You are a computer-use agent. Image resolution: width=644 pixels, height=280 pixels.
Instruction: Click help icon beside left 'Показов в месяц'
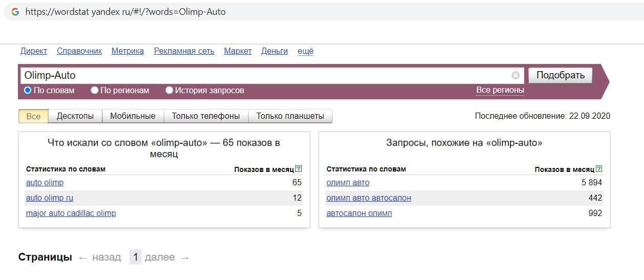coord(299,169)
